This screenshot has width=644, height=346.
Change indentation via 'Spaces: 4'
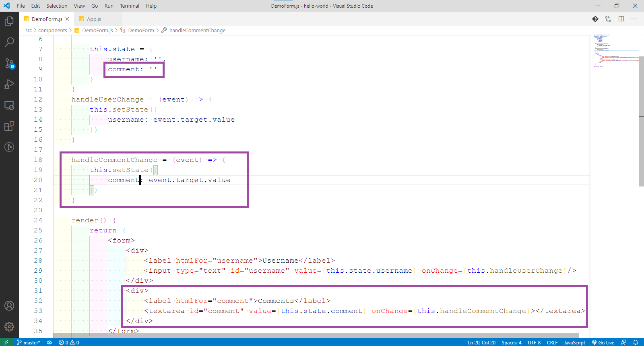click(511, 342)
